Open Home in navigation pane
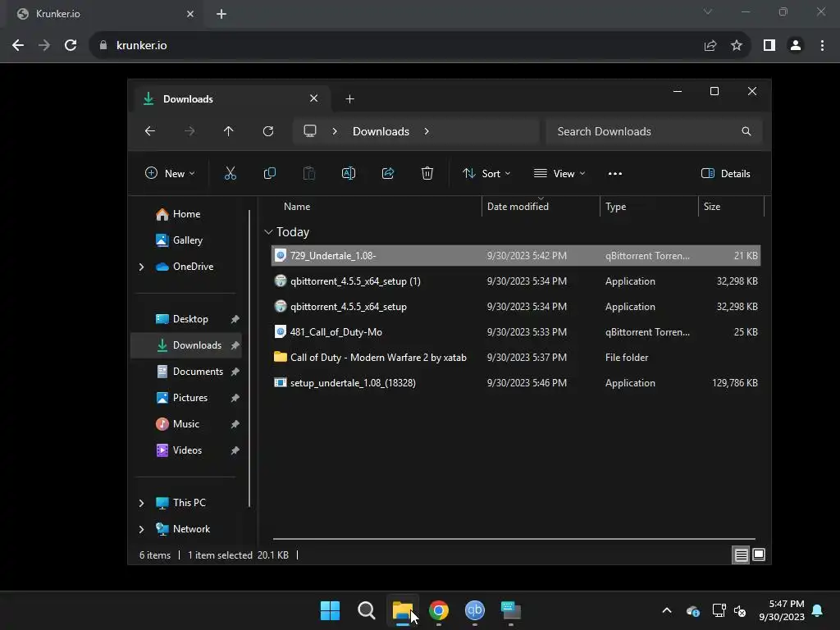 point(186,214)
